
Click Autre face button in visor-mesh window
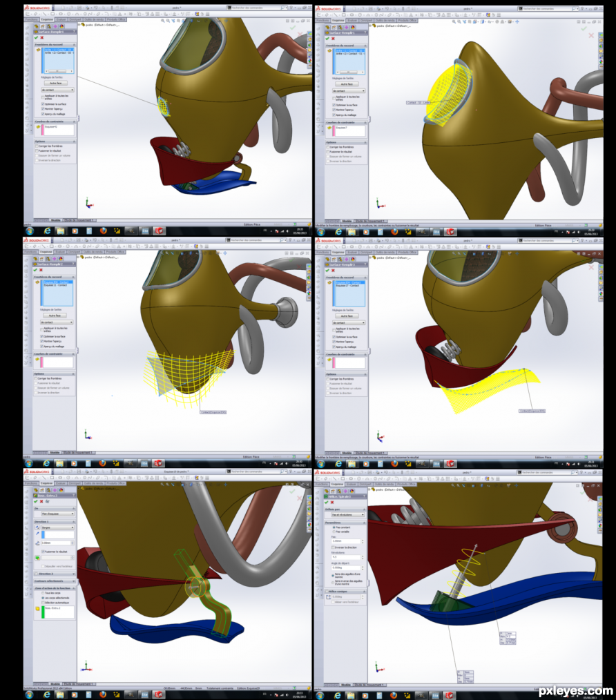pyautogui.click(x=347, y=84)
